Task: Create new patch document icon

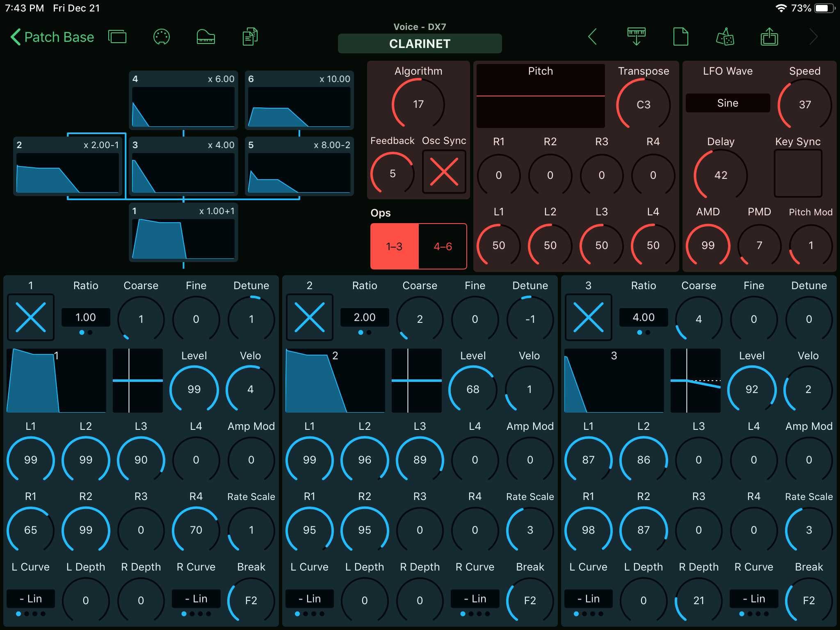Action: point(681,37)
